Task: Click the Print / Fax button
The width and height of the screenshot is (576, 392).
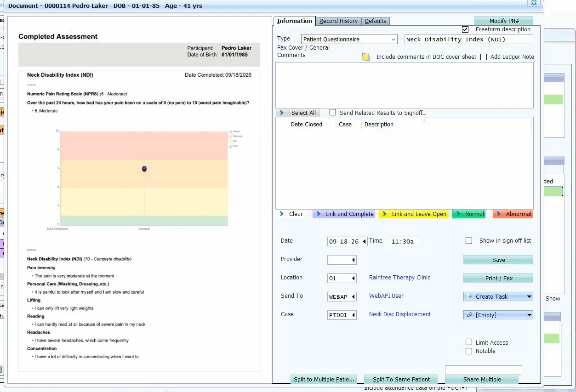Action: pos(498,278)
